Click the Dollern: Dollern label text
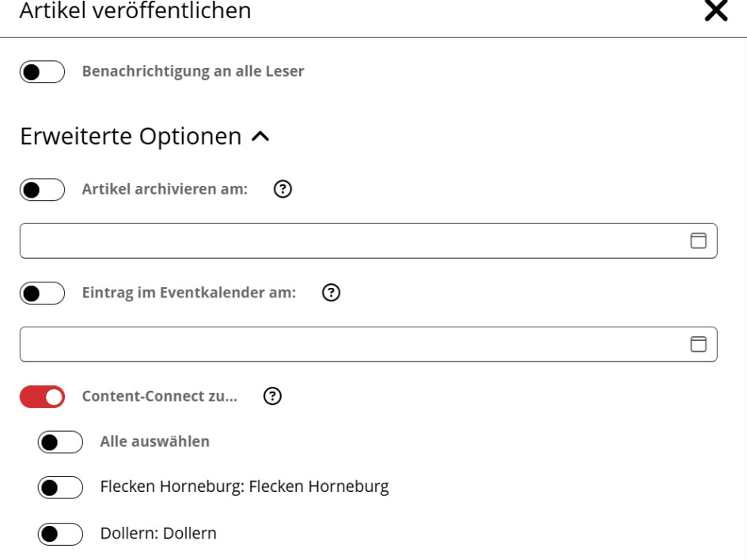 (158, 534)
